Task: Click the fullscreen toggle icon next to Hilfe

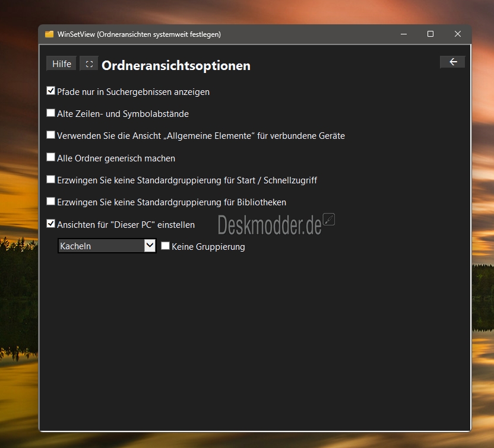Action: pos(89,64)
